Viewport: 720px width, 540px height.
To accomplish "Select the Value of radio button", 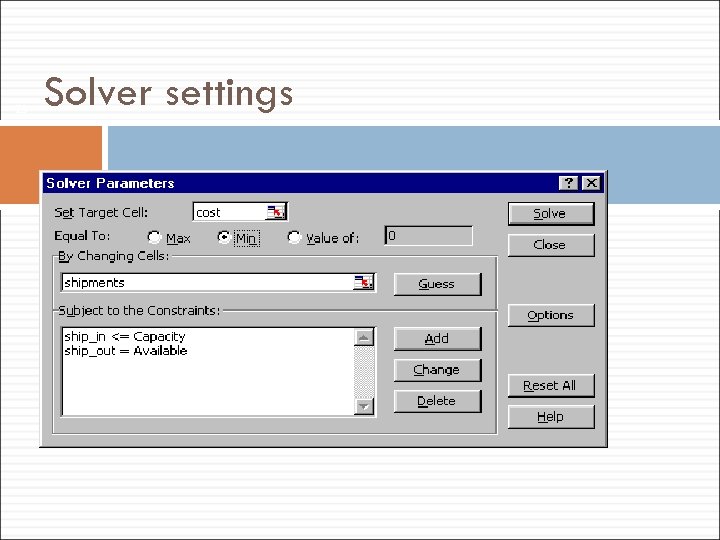I will [x=294, y=237].
